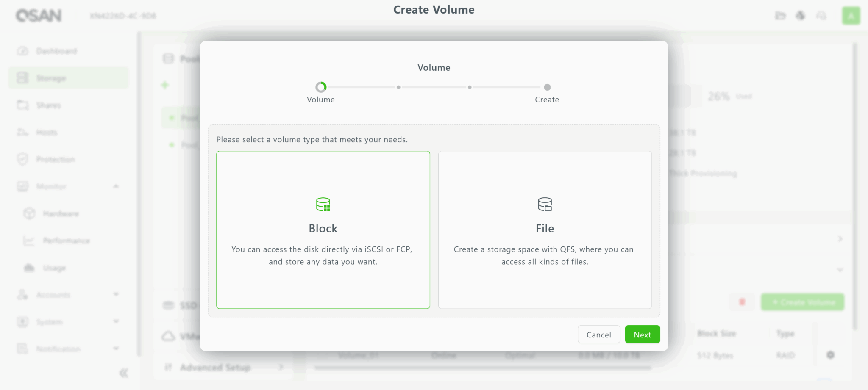Screen dimensions: 868x390
Task: Expand the System section
Action: click(116, 321)
